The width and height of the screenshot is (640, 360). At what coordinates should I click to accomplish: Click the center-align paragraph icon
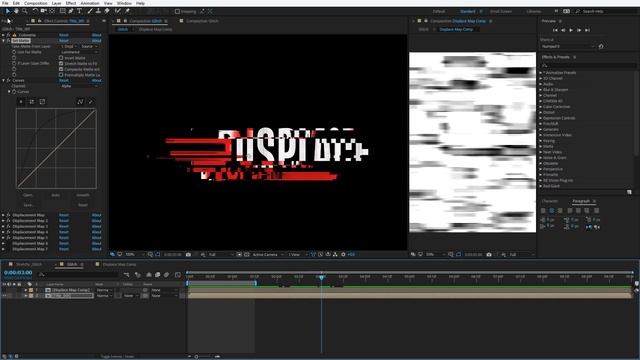(552, 211)
